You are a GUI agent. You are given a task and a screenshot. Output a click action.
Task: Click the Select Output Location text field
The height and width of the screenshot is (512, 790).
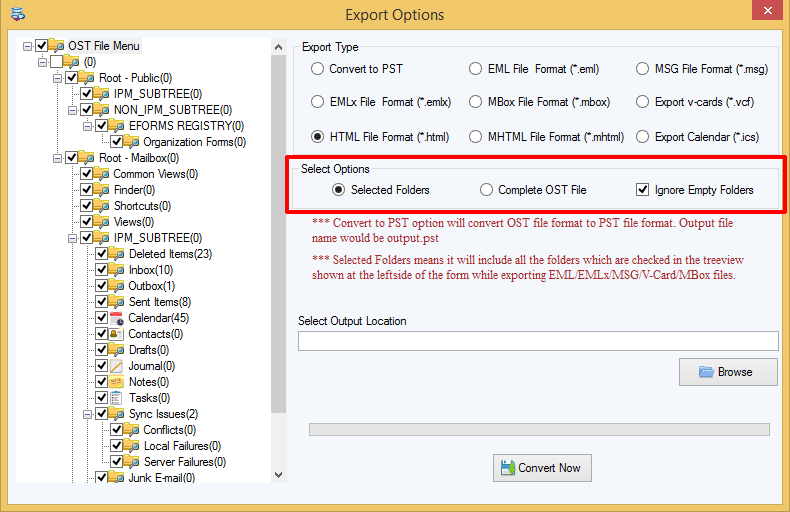538,341
